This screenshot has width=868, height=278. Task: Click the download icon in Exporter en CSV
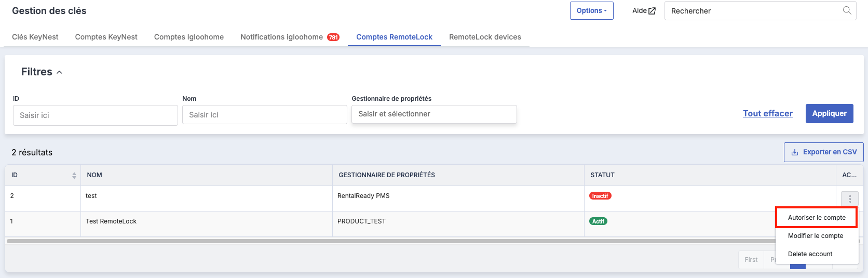(795, 152)
